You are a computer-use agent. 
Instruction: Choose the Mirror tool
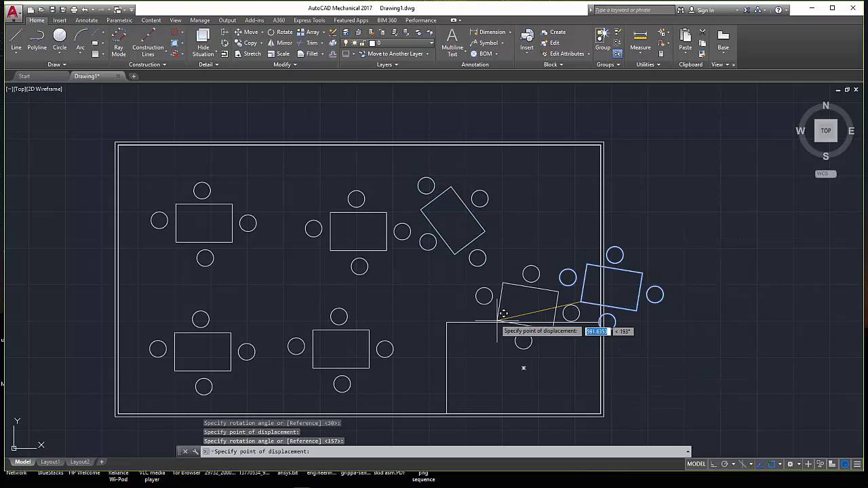click(280, 43)
